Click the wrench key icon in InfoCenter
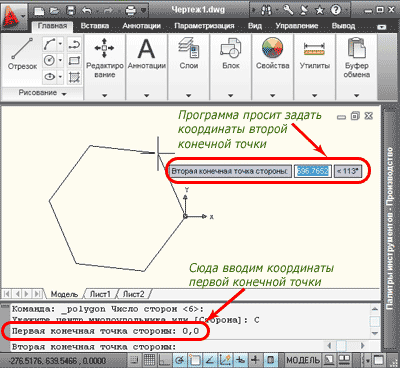Screen dimensions: 400x368 [289, 10]
